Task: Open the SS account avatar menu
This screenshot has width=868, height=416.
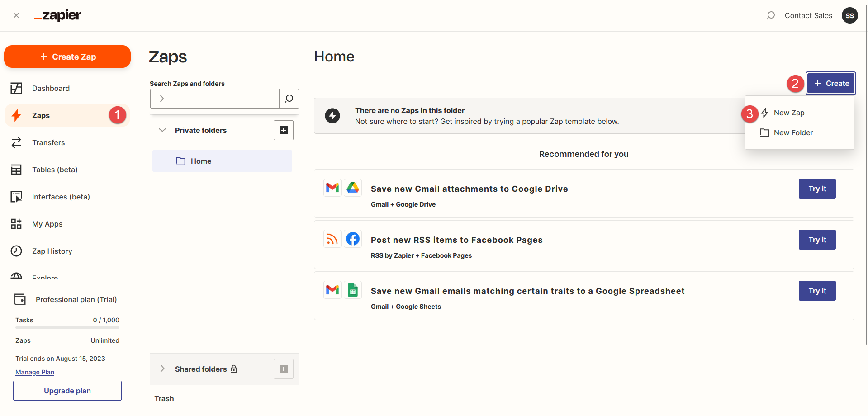Action: coord(850,15)
